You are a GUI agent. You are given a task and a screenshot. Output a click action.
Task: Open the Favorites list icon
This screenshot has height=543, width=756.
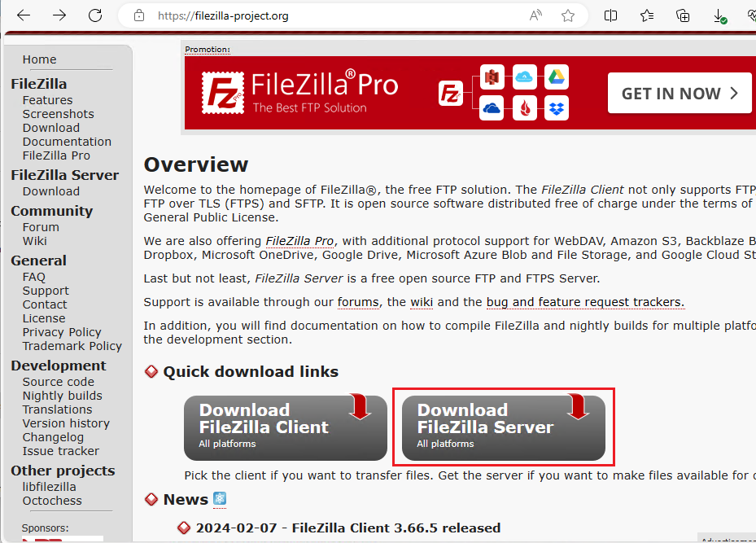pos(647,15)
